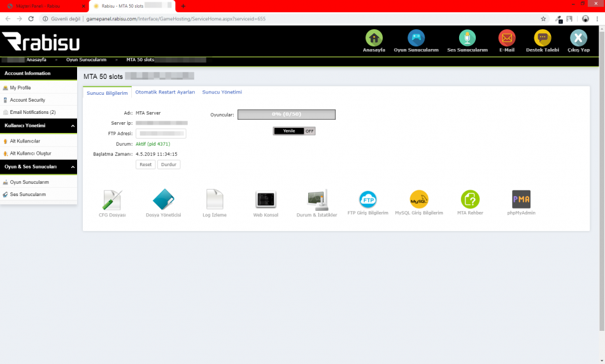Open FTP Giriş Bilgilerim icon

point(367,199)
